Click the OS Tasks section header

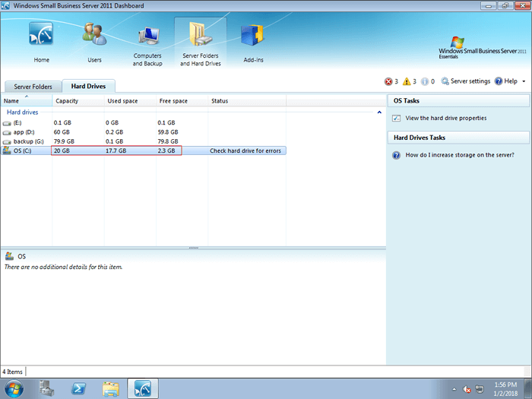tap(458, 101)
